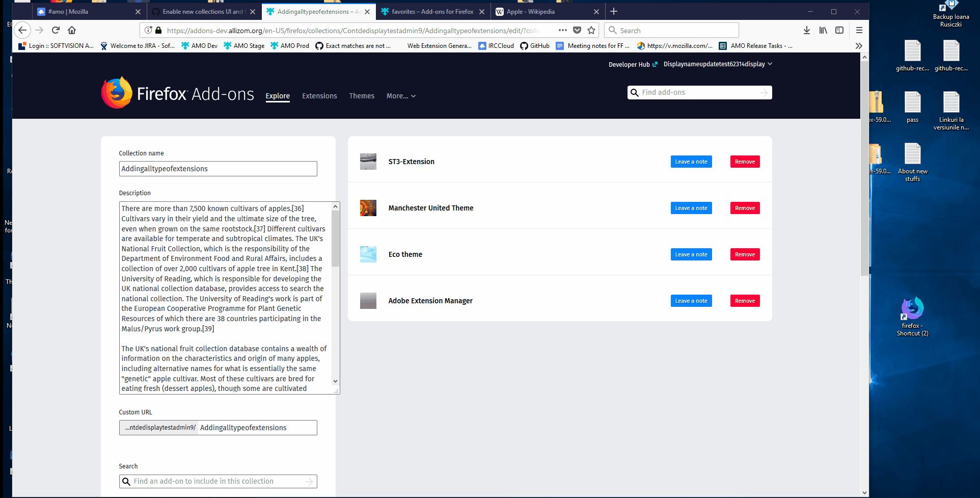Screen dimensions: 980x498
Task: Toggle the browser sidebar icon
Action: coord(839,30)
